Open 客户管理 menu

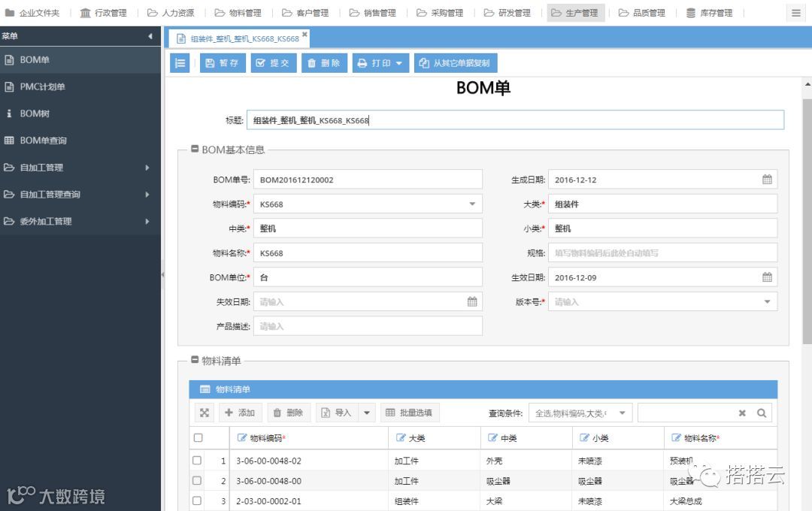(305, 13)
